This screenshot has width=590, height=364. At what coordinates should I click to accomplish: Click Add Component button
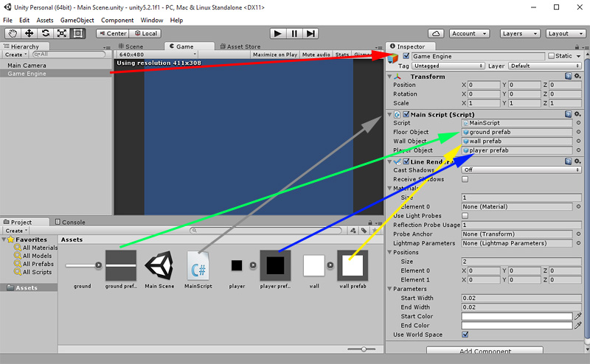click(x=485, y=351)
